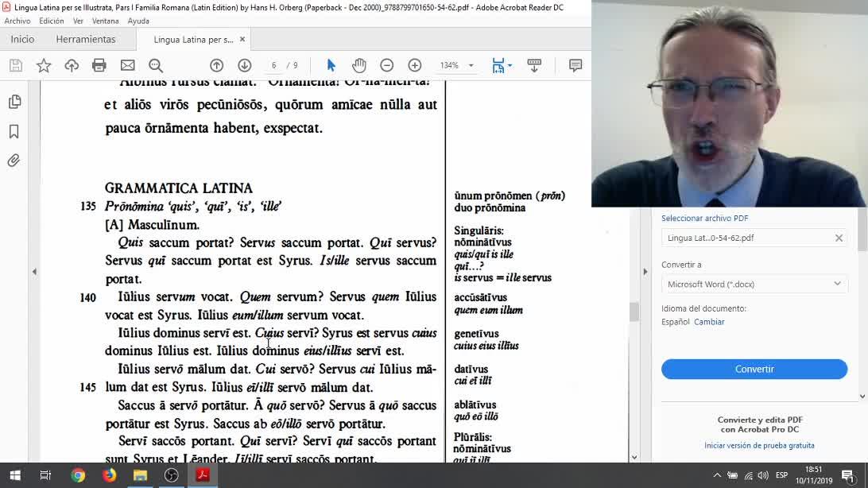The height and width of the screenshot is (488, 868).
Task: Click the scrolling mode keyboard icon
Action: pyautogui.click(x=534, y=65)
